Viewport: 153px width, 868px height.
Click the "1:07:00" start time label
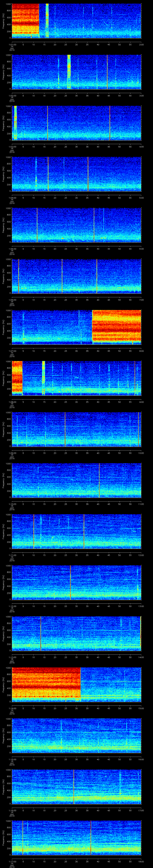tap(12, 351)
